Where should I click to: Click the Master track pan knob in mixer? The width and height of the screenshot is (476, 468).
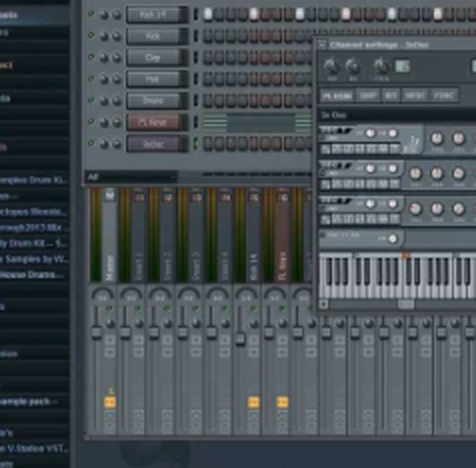point(110,323)
